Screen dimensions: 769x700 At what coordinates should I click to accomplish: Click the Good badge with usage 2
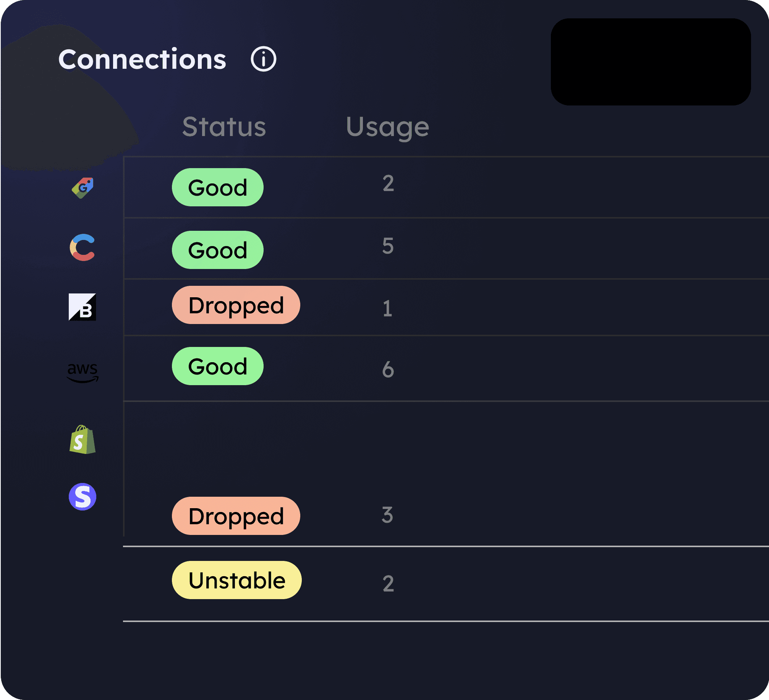tap(218, 187)
